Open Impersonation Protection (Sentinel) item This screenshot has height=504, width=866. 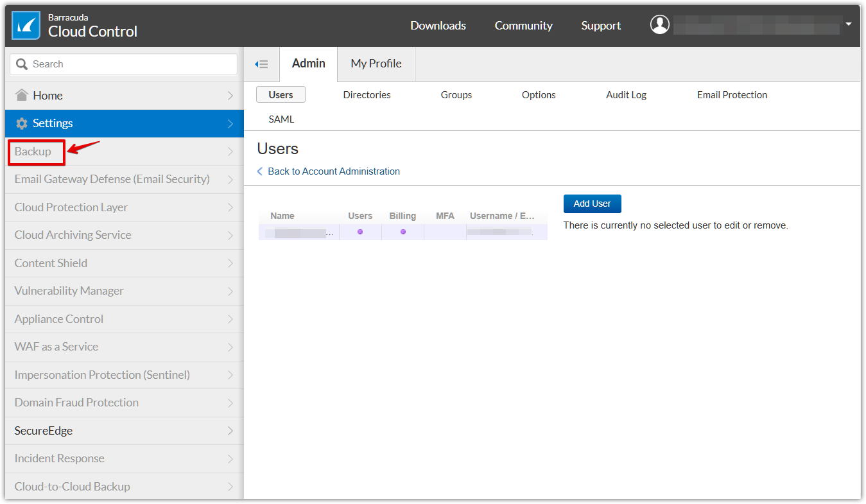point(125,375)
